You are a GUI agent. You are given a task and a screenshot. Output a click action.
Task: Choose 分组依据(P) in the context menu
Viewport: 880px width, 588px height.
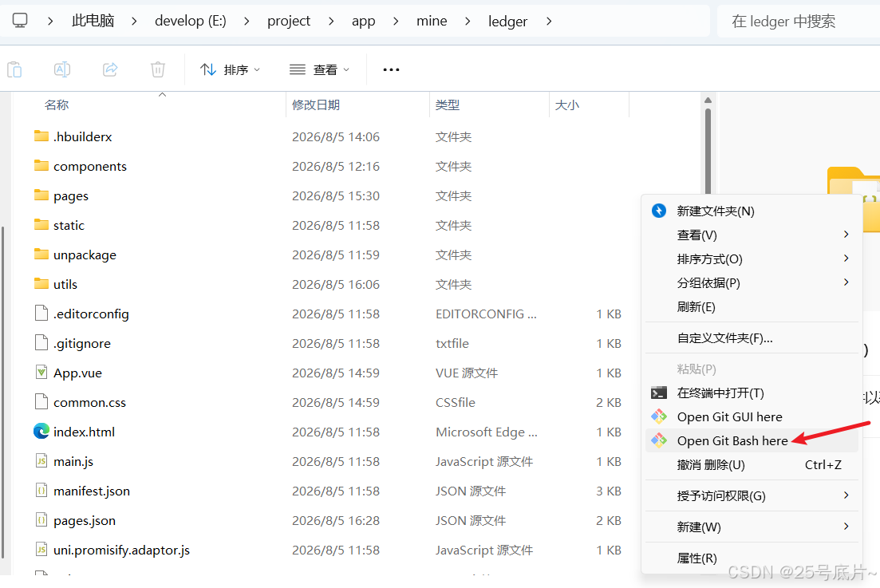click(752, 282)
